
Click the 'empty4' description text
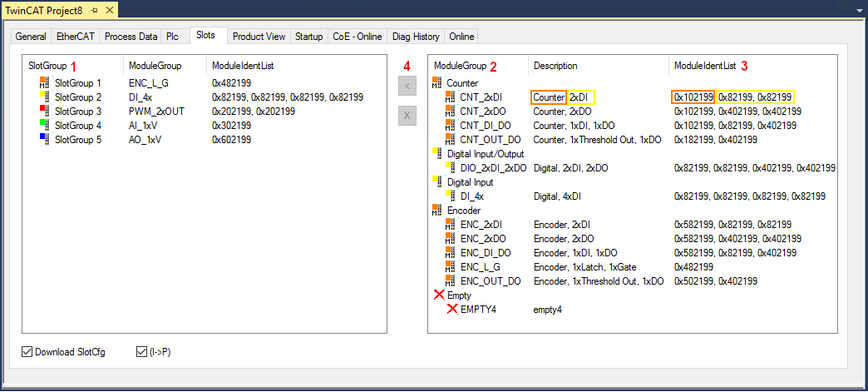(x=548, y=310)
